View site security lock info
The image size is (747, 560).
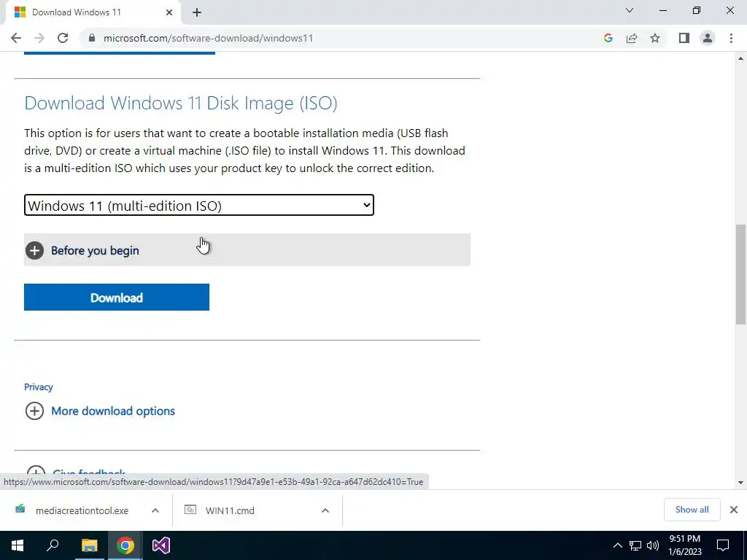(92, 38)
